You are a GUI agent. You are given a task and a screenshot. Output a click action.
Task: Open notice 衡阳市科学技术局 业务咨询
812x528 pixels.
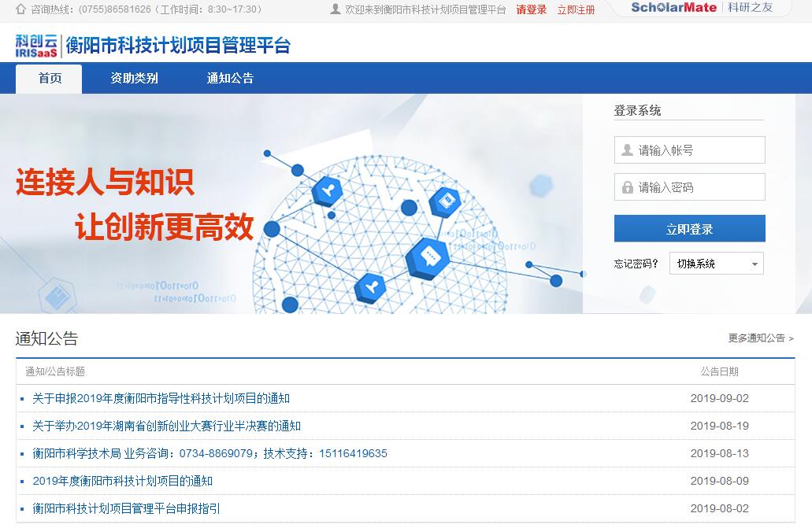[209, 453]
